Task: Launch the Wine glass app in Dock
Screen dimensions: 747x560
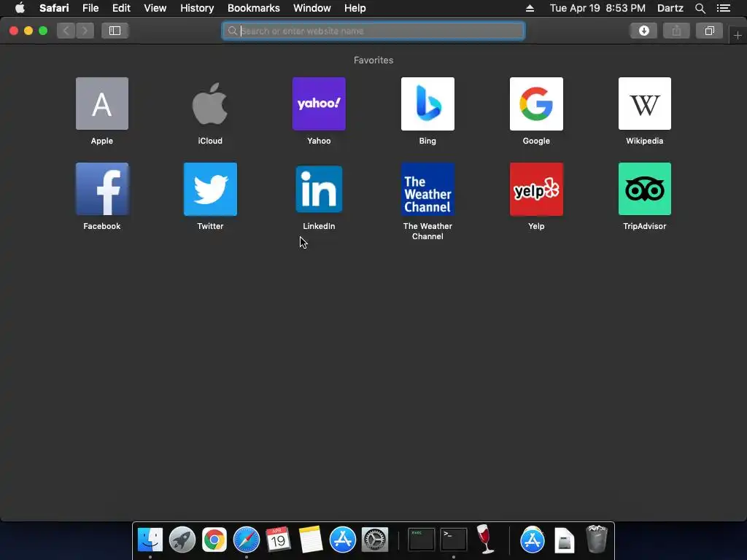Action: [x=485, y=540]
